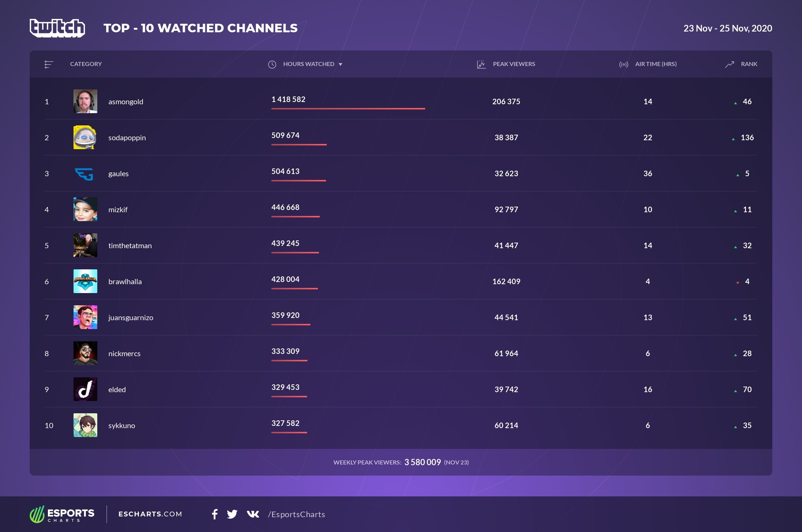
Task: Click peak viewers value 162 409
Action: click(x=506, y=281)
